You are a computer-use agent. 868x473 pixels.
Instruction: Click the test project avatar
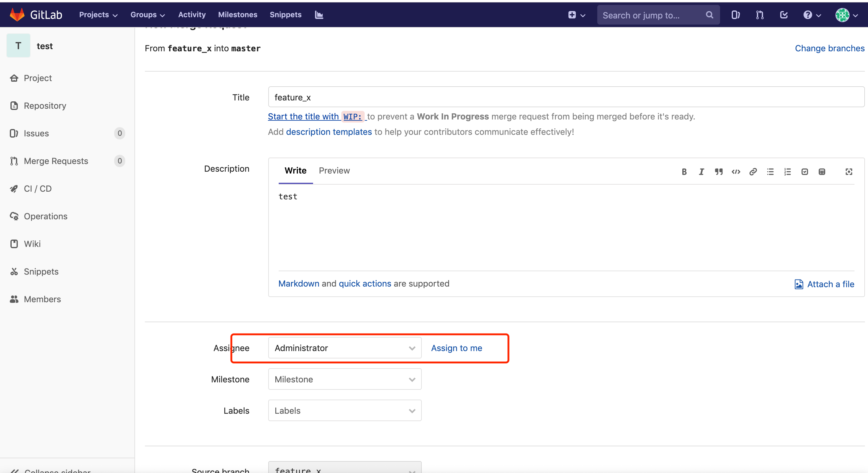(18, 45)
